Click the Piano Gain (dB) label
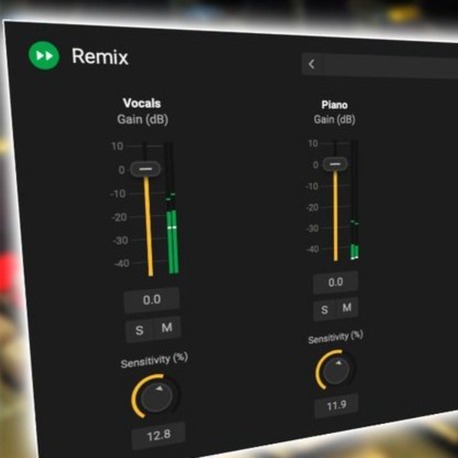The width and height of the screenshot is (458, 458). pos(334,119)
